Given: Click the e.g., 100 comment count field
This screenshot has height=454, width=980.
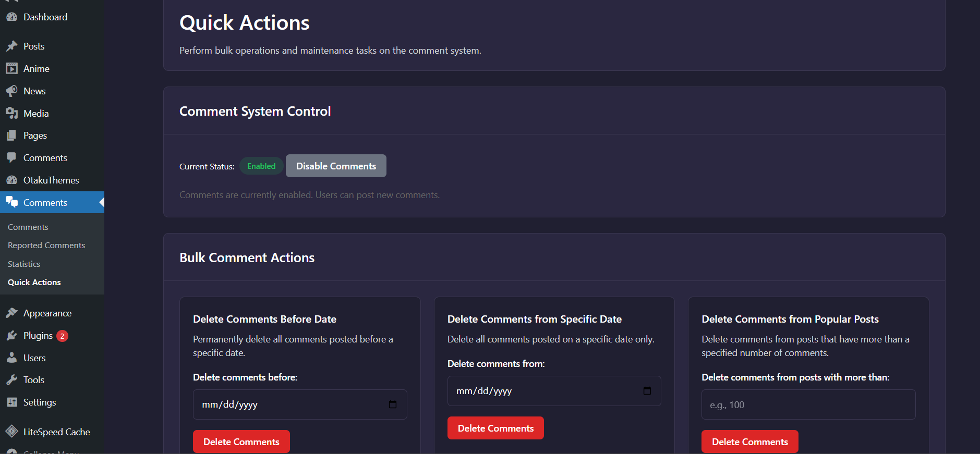Looking at the screenshot, I should click(x=808, y=404).
